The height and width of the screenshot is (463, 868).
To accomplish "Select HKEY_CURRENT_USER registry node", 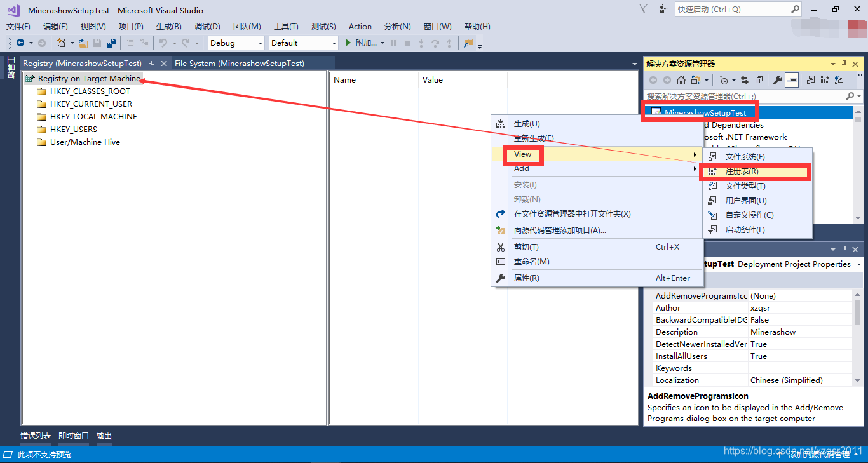I will (92, 104).
